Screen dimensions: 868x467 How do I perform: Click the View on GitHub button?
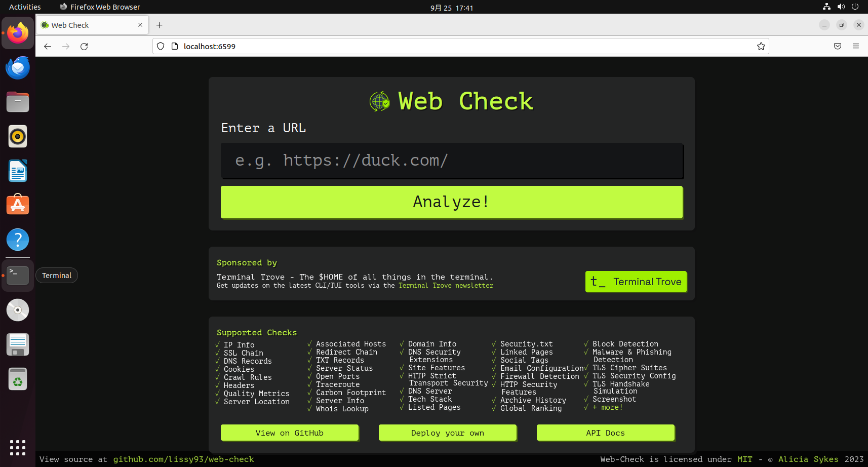289,433
